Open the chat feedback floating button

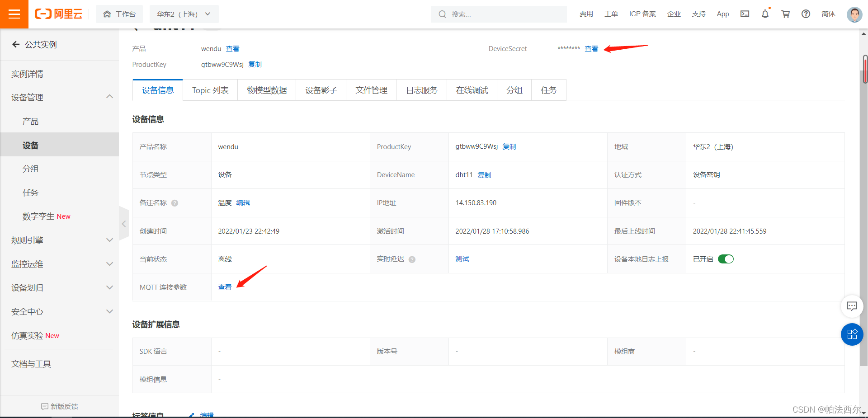852,306
